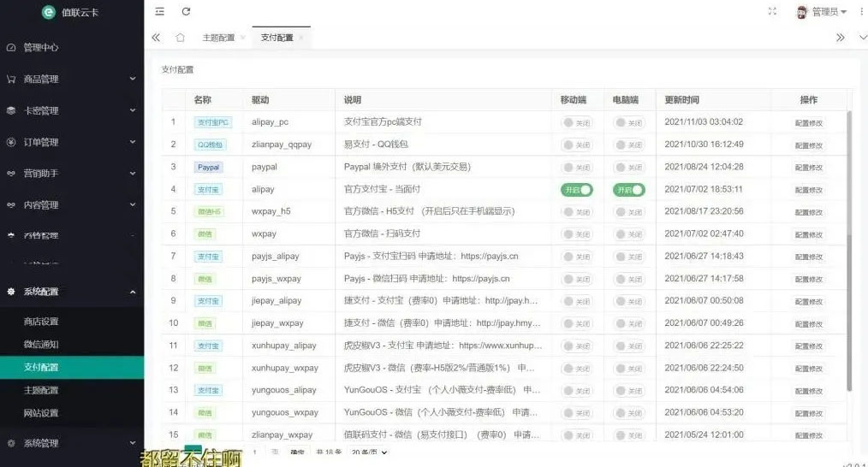Click the 系统配置 gear icon
The height and width of the screenshot is (467, 868).
coord(11,292)
